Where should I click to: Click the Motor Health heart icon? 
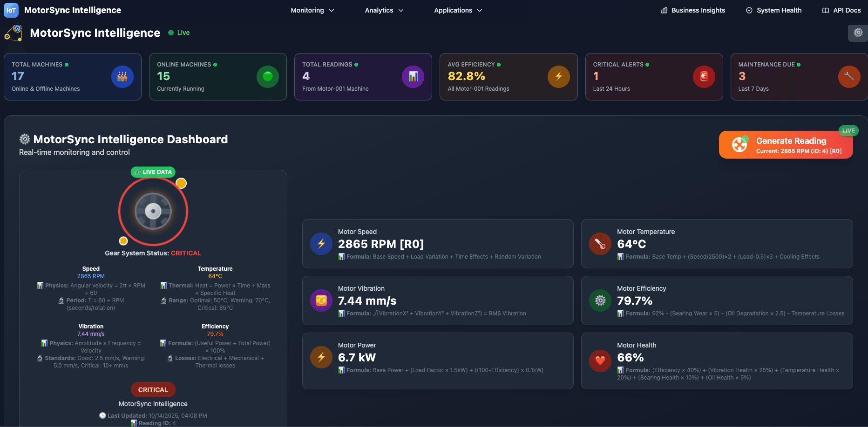[x=600, y=360]
